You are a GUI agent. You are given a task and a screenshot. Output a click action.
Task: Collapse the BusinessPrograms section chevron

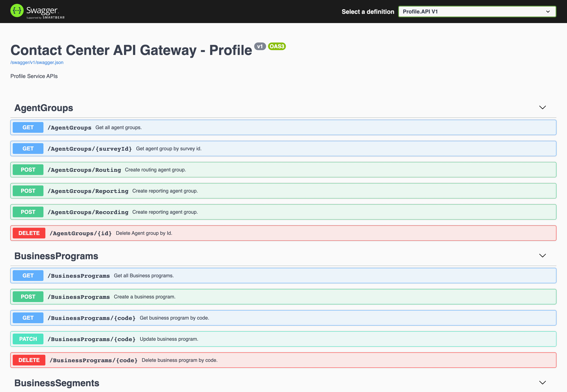point(542,256)
